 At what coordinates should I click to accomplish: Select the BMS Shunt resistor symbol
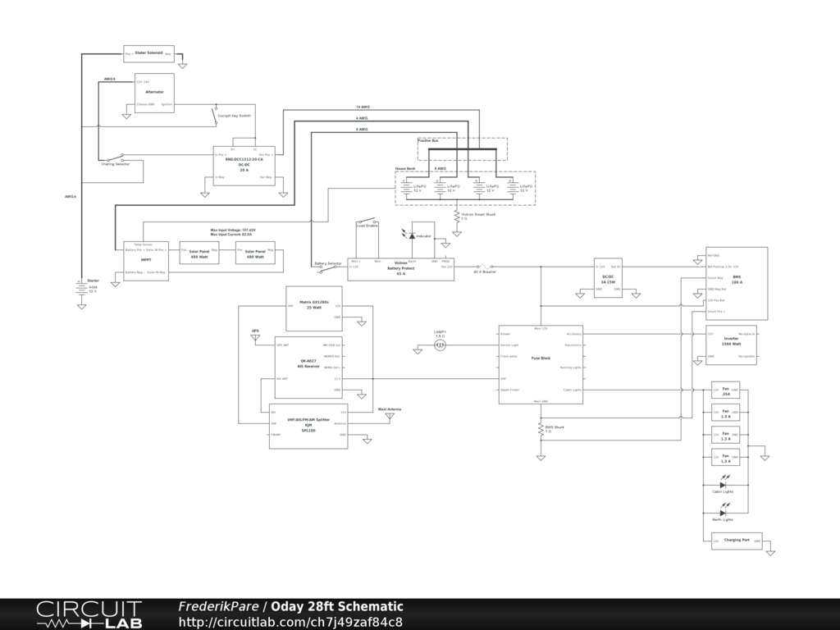[541, 428]
